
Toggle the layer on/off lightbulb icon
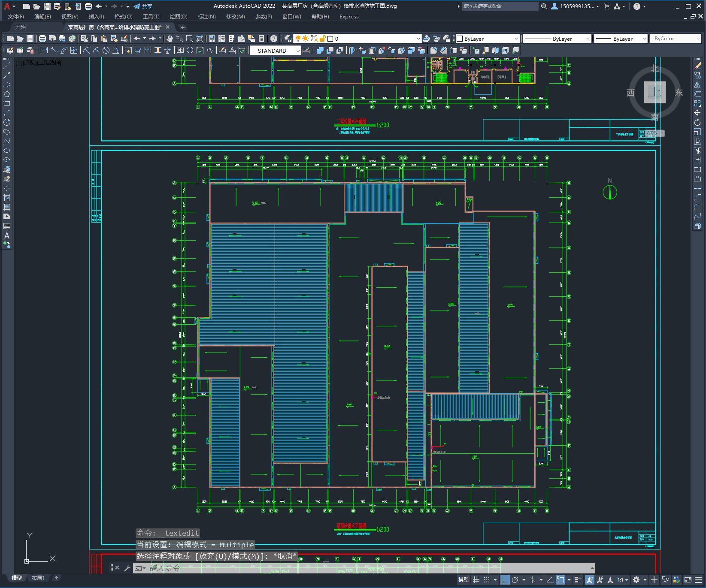click(x=298, y=39)
